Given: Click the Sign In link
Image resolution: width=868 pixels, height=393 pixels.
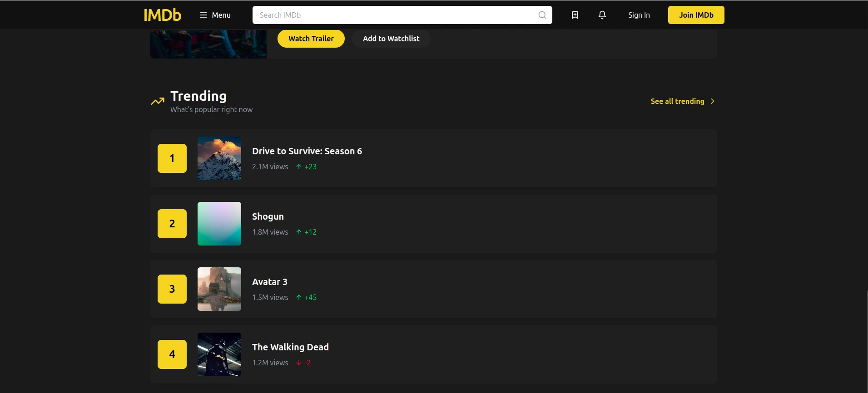Looking at the screenshot, I should [639, 15].
